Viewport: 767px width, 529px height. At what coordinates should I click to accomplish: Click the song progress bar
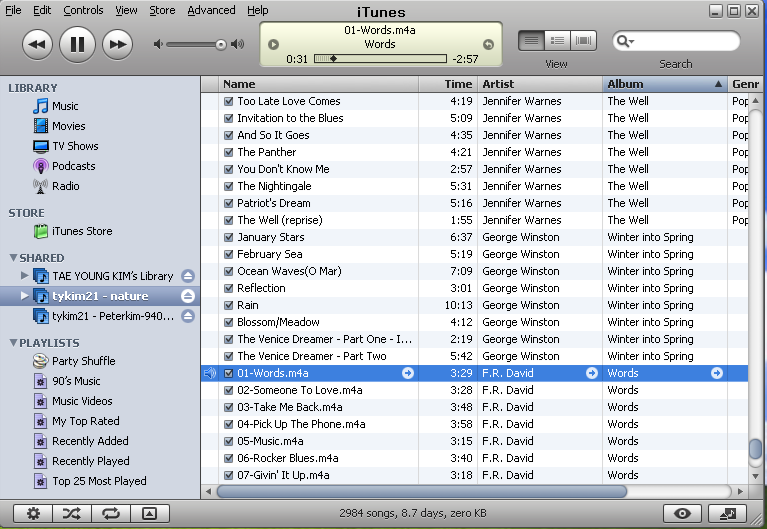coord(380,59)
